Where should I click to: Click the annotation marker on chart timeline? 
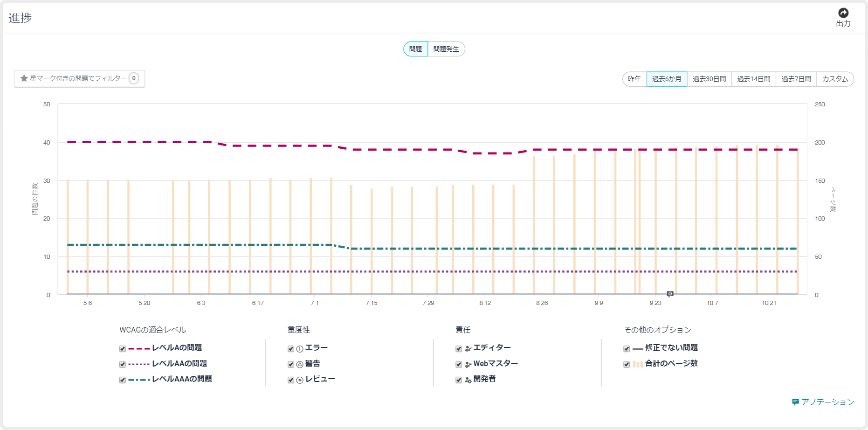click(x=670, y=294)
